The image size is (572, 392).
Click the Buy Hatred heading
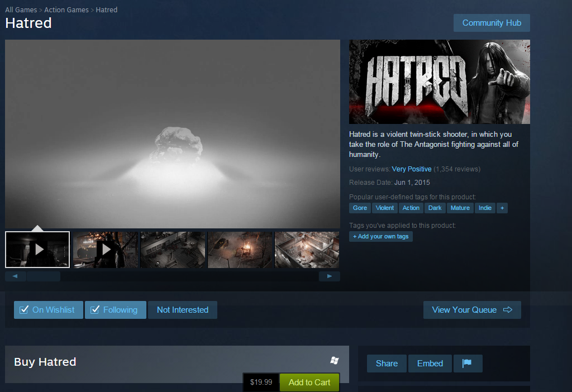point(45,362)
